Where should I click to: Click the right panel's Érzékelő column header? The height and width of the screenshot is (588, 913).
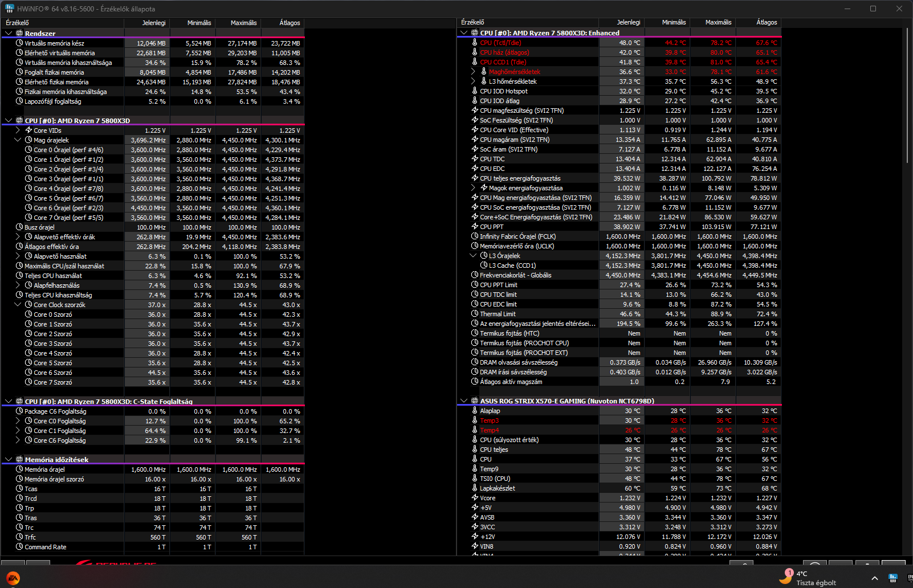pyautogui.click(x=528, y=22)
